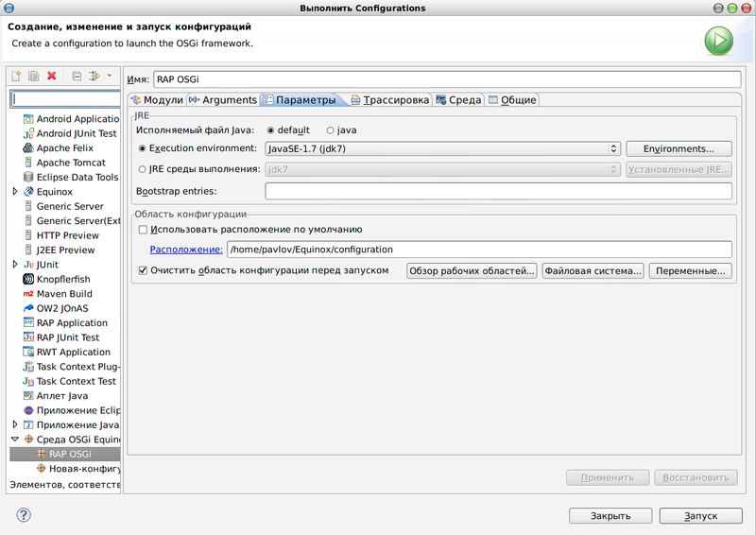This screenshot has width=756, height=535.
Task: Click the Android Application icon
Action: pos(28,119)
